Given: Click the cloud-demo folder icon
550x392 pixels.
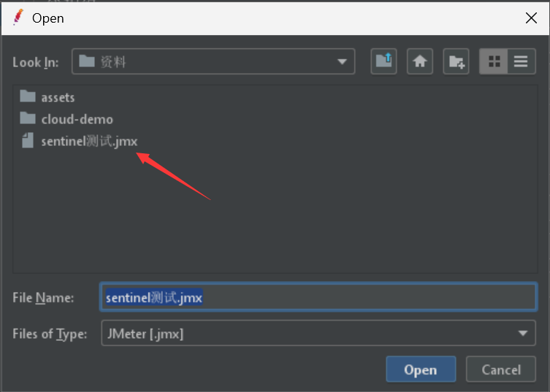Looking at the screenshot, I should 28,118.
